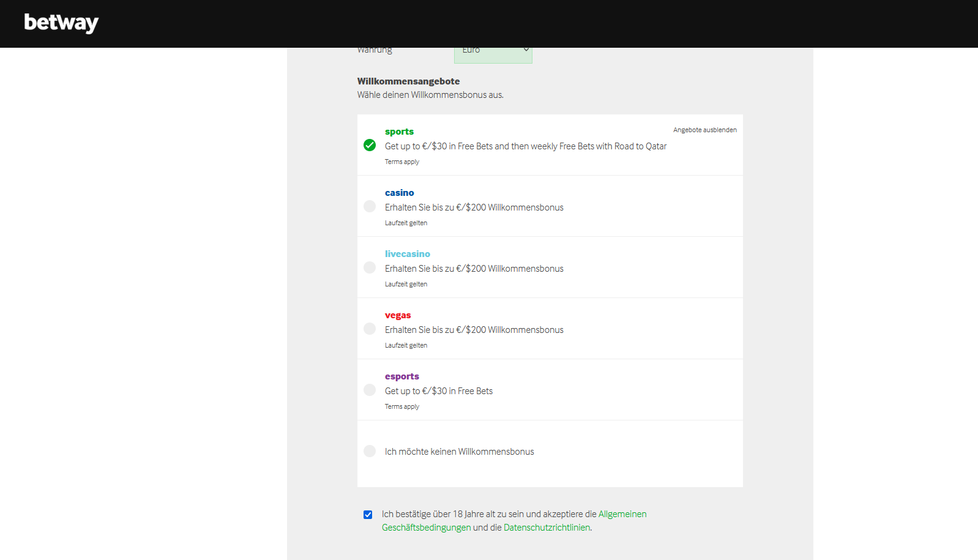Click 'Ich möchte keinen Willkommensbonus' text
Viewport: 978px width, 560px height.
point(459,452)
